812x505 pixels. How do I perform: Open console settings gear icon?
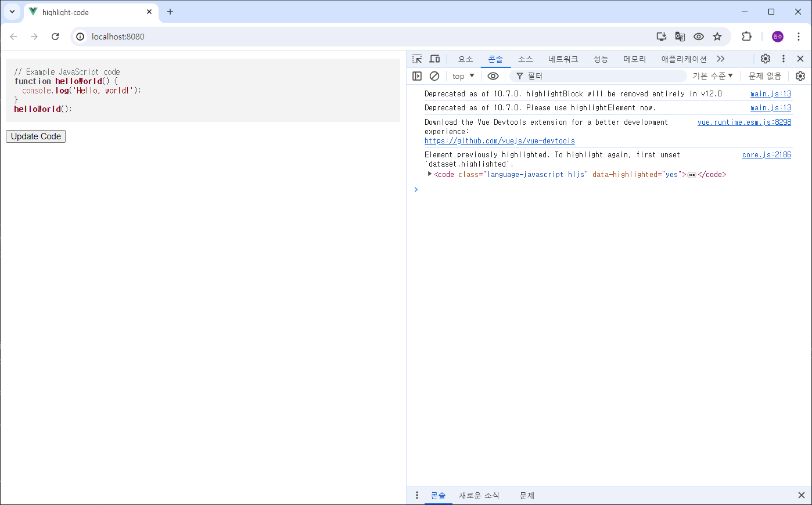800,76
